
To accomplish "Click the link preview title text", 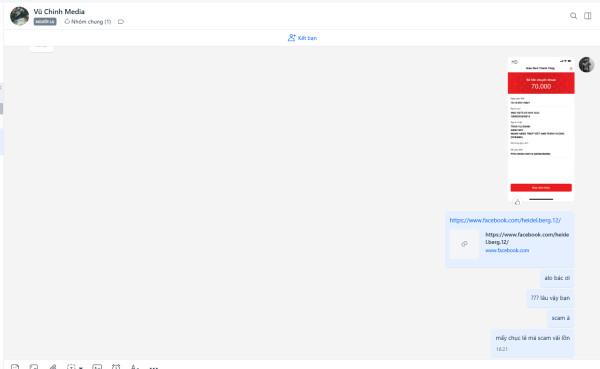I will coord(527,238).
